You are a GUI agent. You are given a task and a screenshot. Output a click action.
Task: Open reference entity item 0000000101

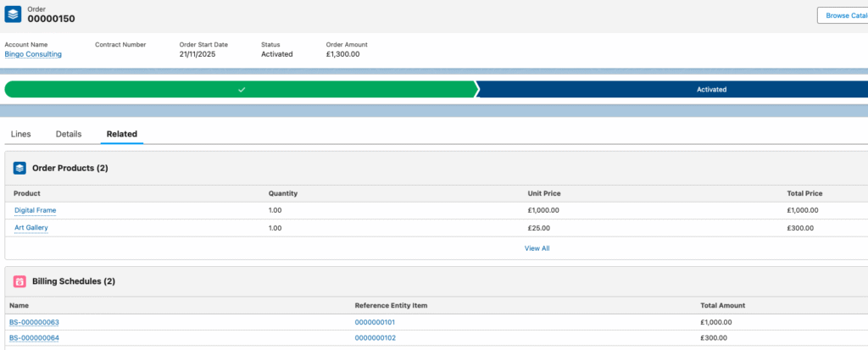(x=375, y=322)
